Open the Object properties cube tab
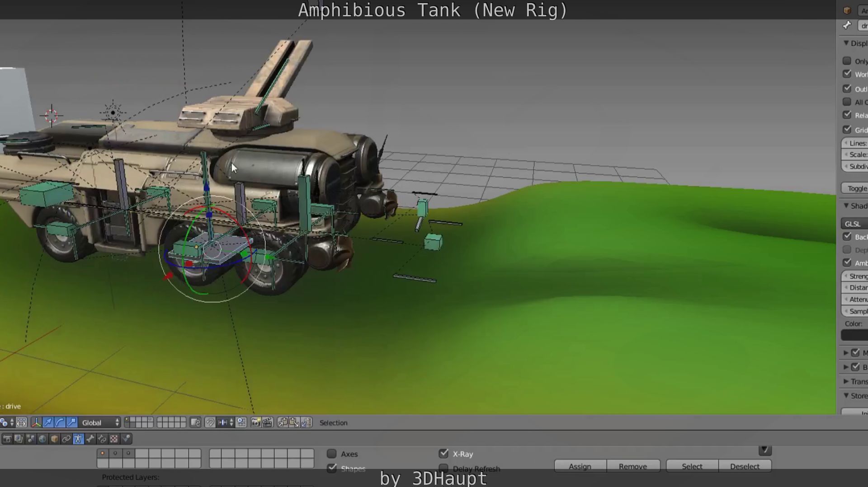The image size is (868, 487). click(54, 439)
